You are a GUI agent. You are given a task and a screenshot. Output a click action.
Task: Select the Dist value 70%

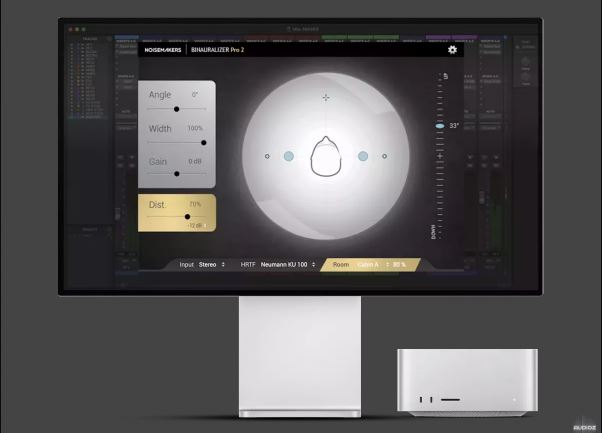point(195,204)
